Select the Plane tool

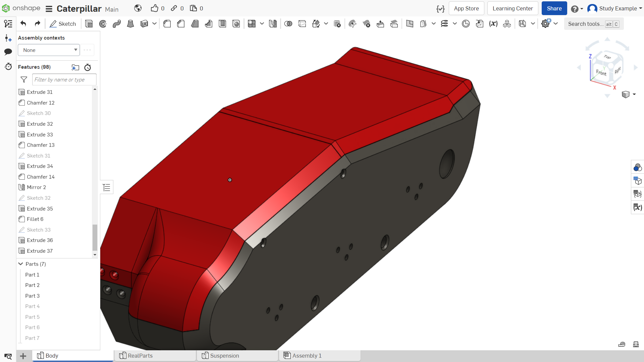[410, 24]
